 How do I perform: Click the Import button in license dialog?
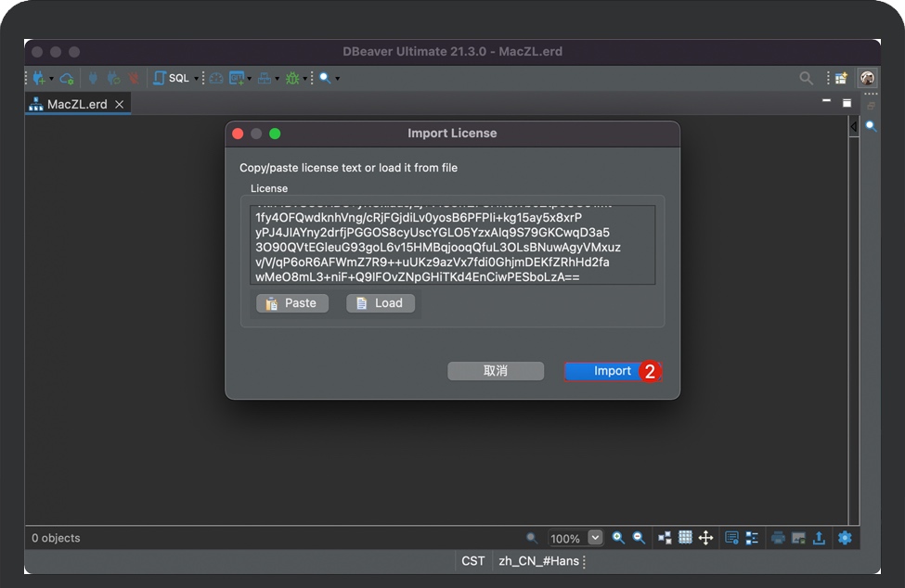(x=612, y=371)
